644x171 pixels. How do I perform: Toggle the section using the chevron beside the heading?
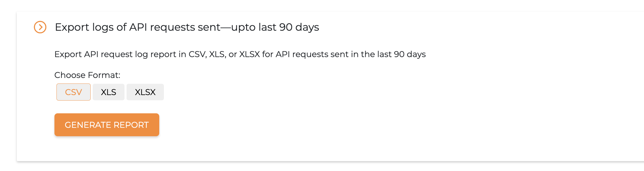[x=40, y=27]
